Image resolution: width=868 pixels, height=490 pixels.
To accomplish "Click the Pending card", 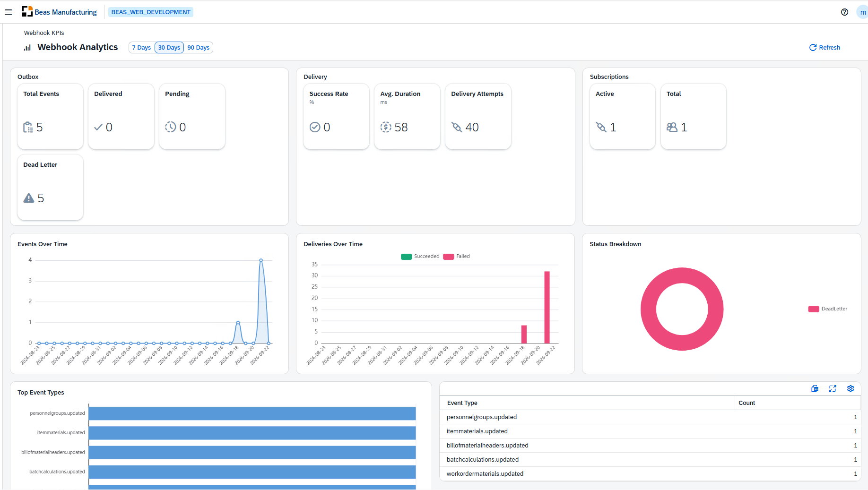I will click(x=192, y=117).
